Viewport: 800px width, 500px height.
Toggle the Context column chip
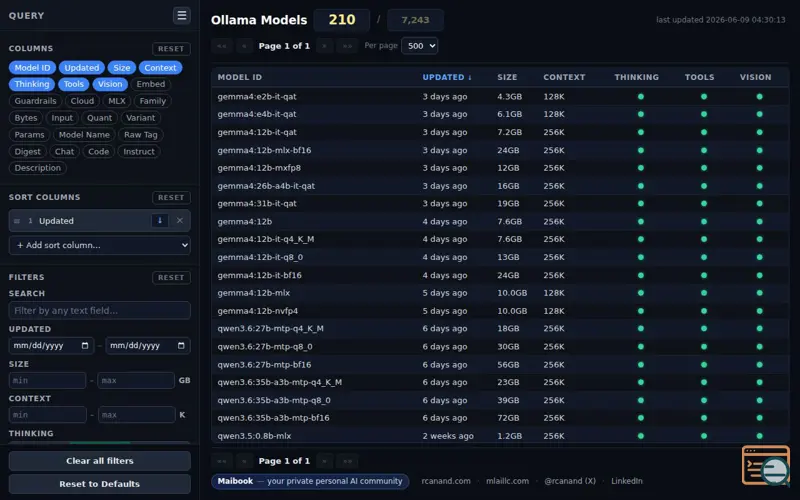pos(160,68)
